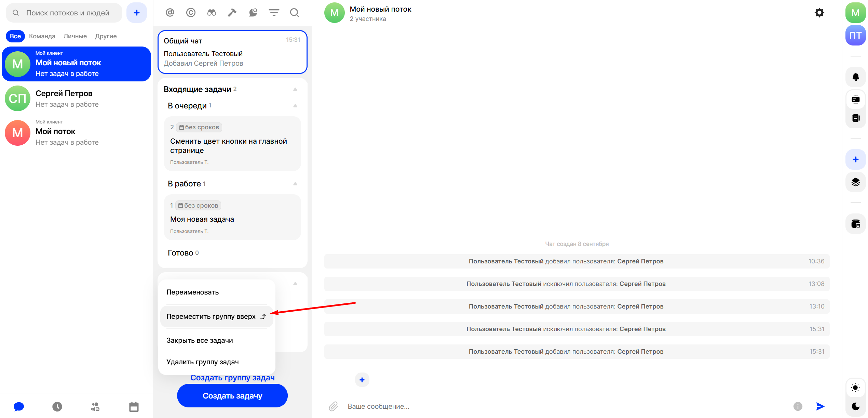Switch to light theme sun icon

[855, 388]
